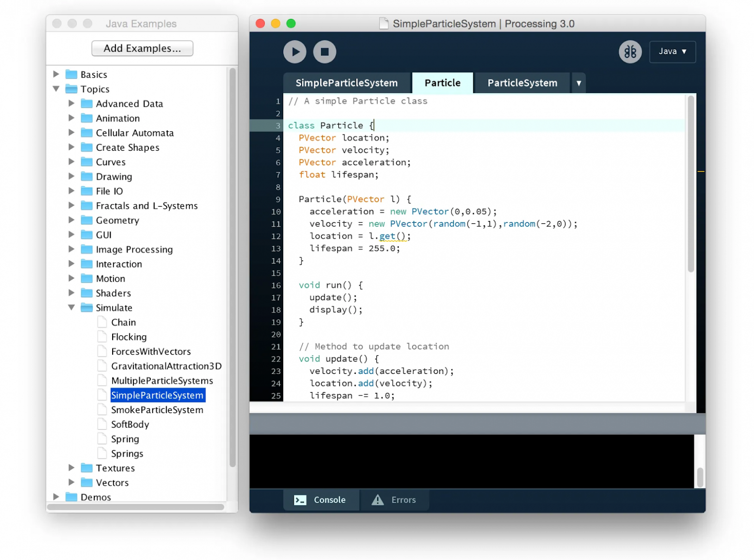Click the GUI folder icon
This screenshot has width=754, height=560.
tap(87, 234)
